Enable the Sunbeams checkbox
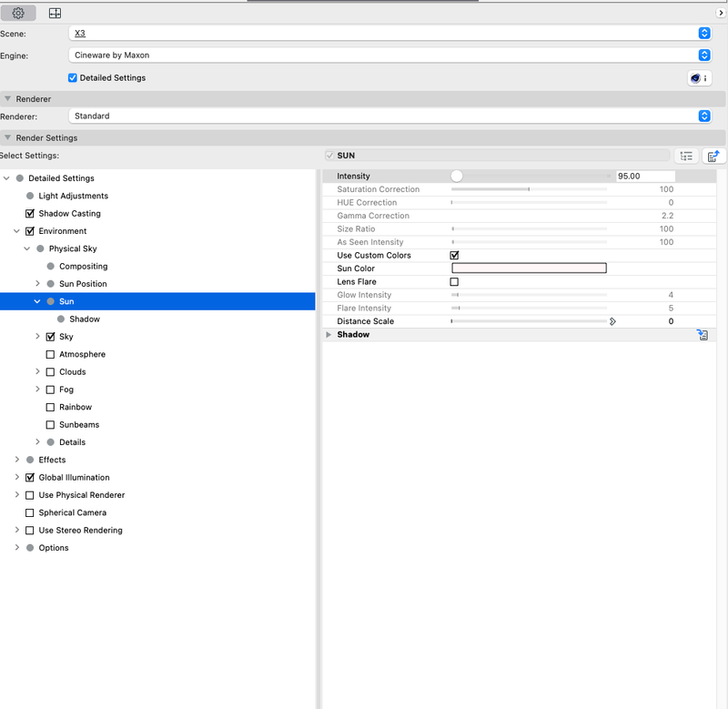Screen dimensions: 728x709 (51, 425)
